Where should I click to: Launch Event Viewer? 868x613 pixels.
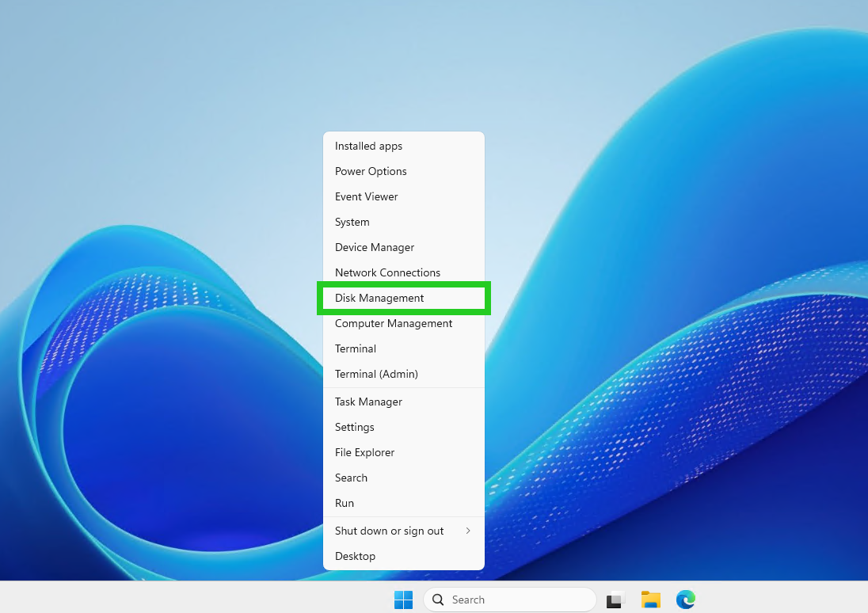pos(366,196)
